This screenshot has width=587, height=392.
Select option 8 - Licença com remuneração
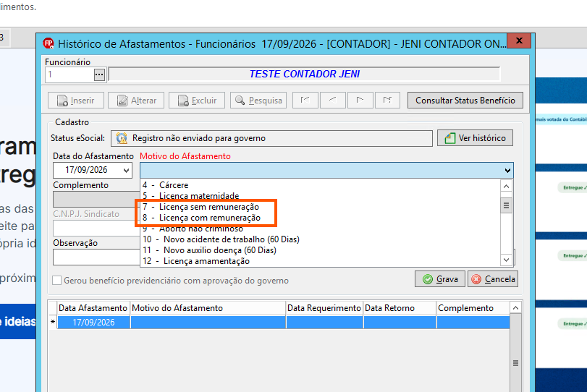321,217
